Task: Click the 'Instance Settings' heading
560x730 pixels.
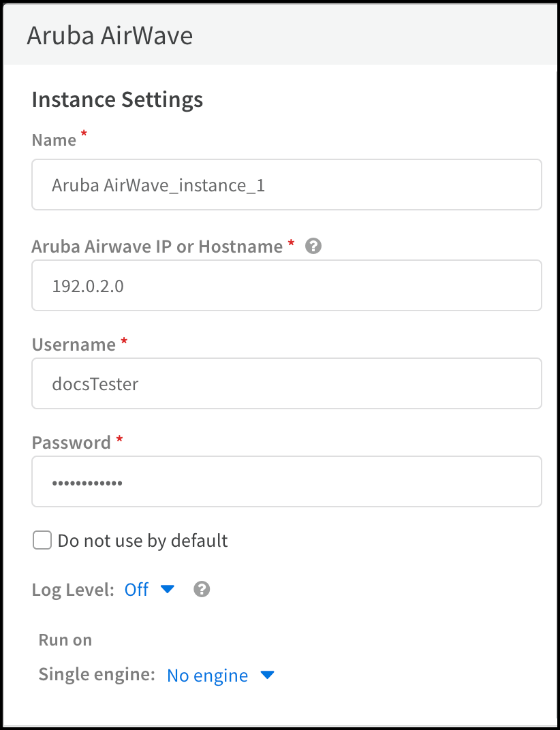Action: tap(117, 99)
